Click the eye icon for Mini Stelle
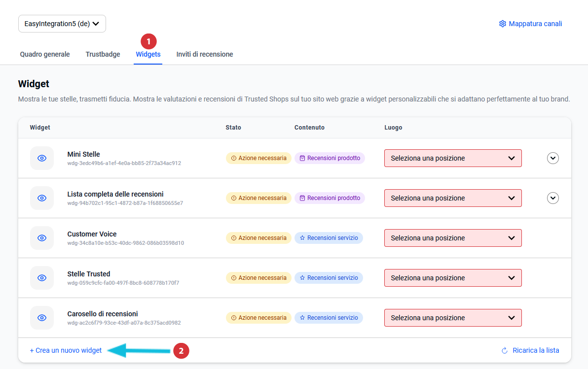Viewport: 588px width, 369px height. click(x=42, y=158)
